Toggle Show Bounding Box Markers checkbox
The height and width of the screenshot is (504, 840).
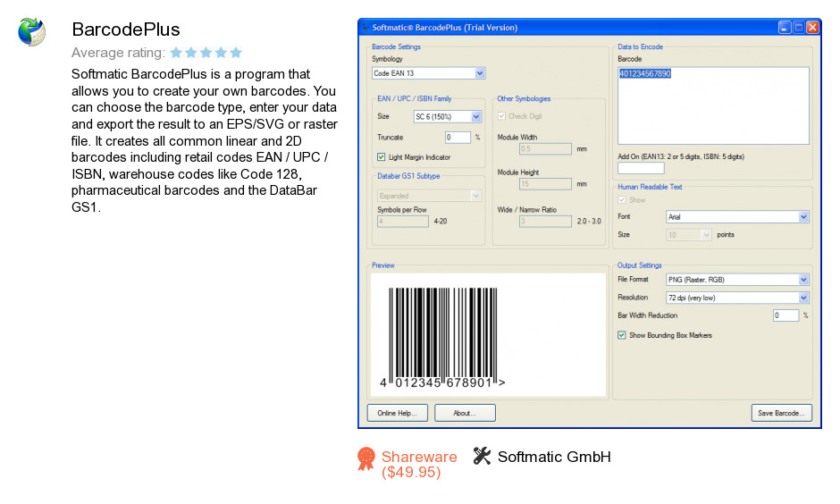click(621, 335)
